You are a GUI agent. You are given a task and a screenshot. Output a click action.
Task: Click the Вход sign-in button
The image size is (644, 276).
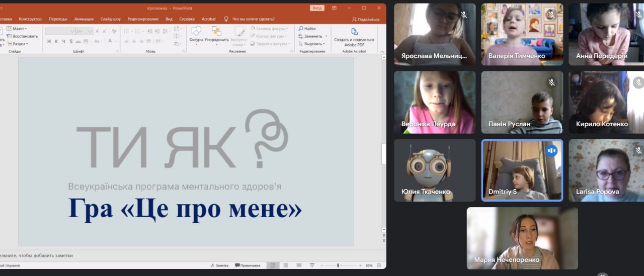(x=317, y=8)
